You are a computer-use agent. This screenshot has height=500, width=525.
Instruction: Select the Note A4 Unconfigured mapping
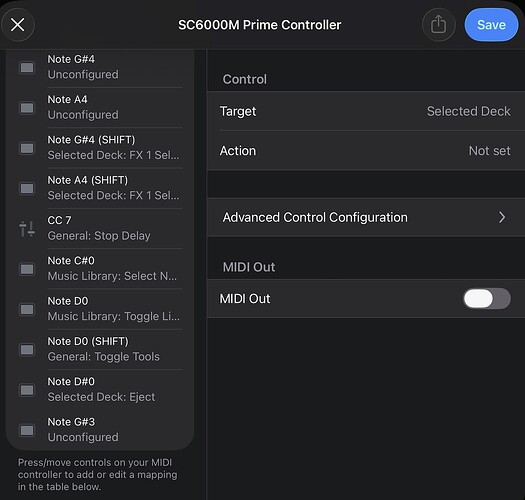[x=100, y=107]
